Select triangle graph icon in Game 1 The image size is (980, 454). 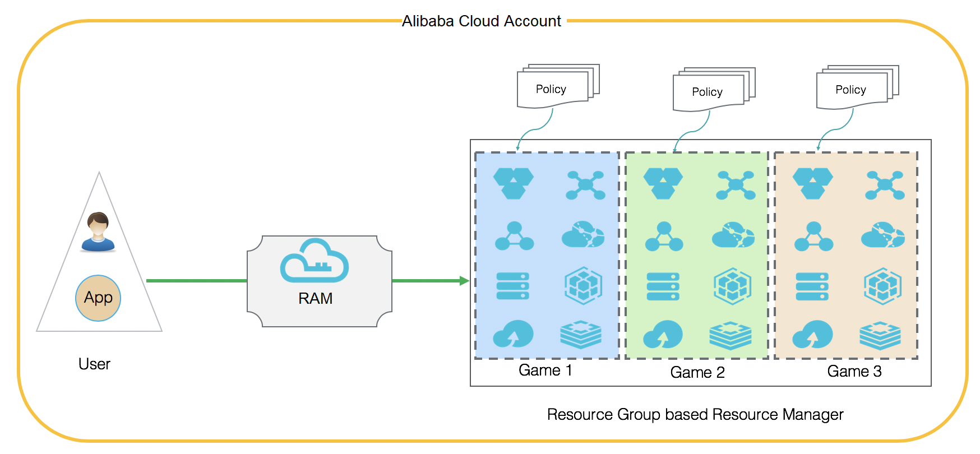[514, 236]
